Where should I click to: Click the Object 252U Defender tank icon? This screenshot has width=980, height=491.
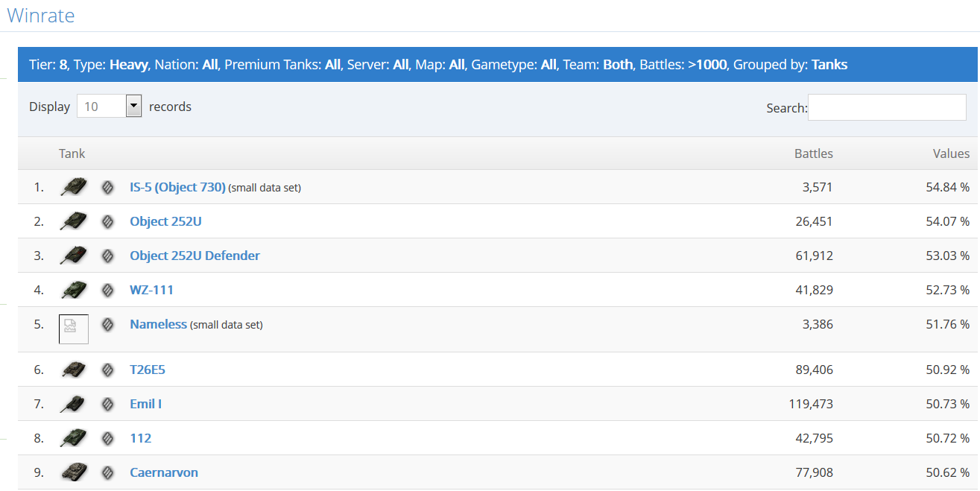(74, 256)
